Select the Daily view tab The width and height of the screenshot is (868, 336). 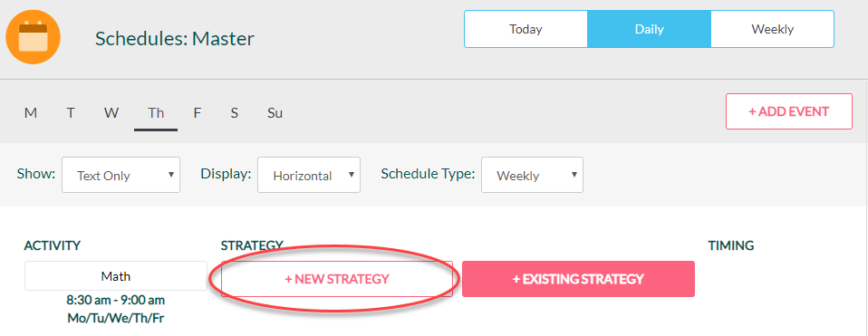[x=650, y=29]
